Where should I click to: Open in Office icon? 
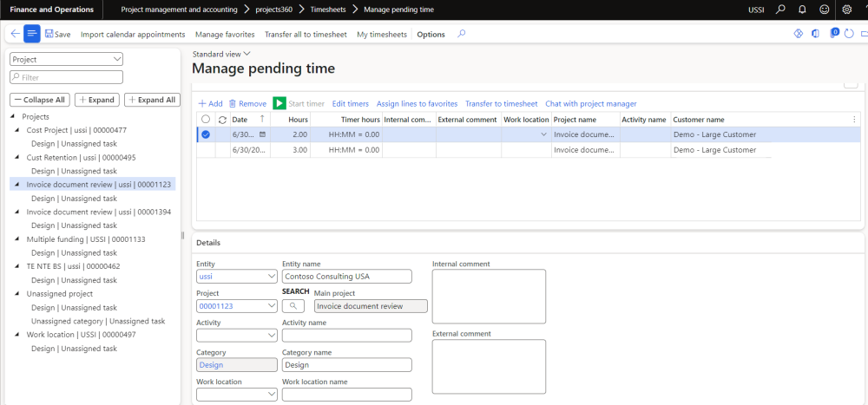[x=815, y=34]
